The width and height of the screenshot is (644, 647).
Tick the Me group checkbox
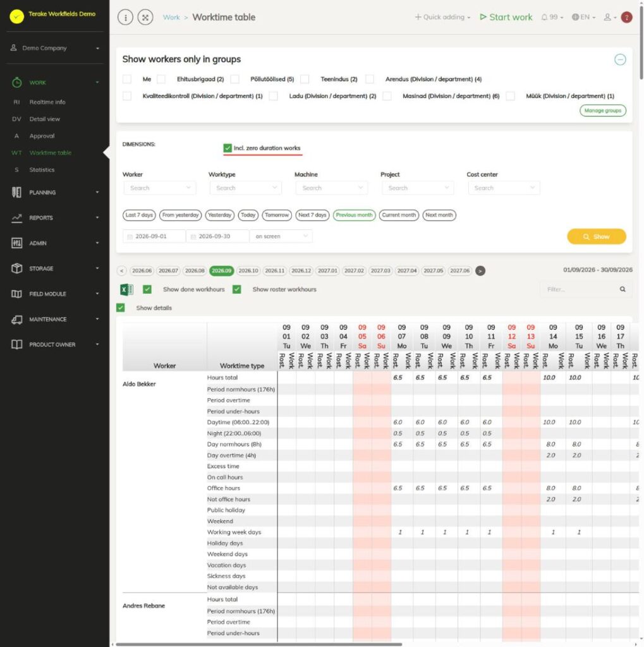click(127, 79)
